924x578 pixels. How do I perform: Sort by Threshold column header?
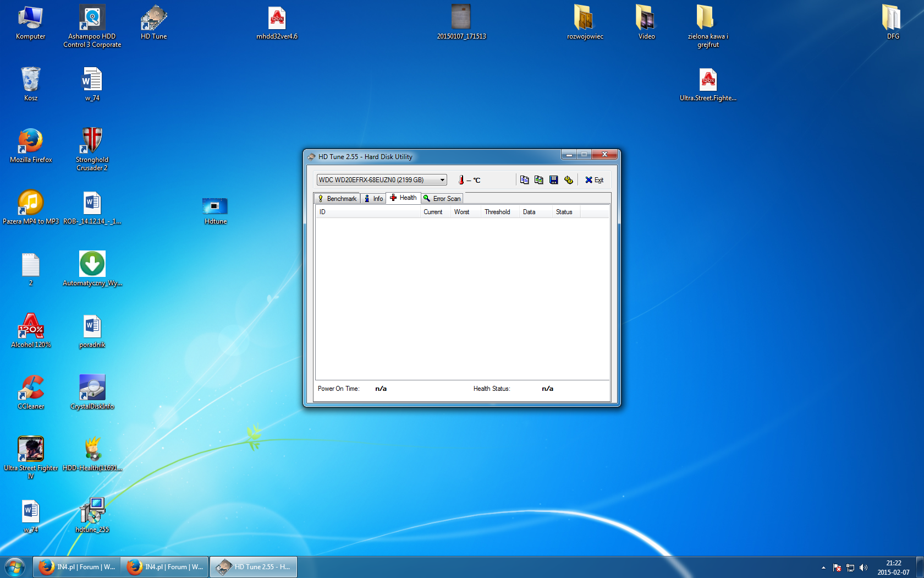click(x=500, y=212)
